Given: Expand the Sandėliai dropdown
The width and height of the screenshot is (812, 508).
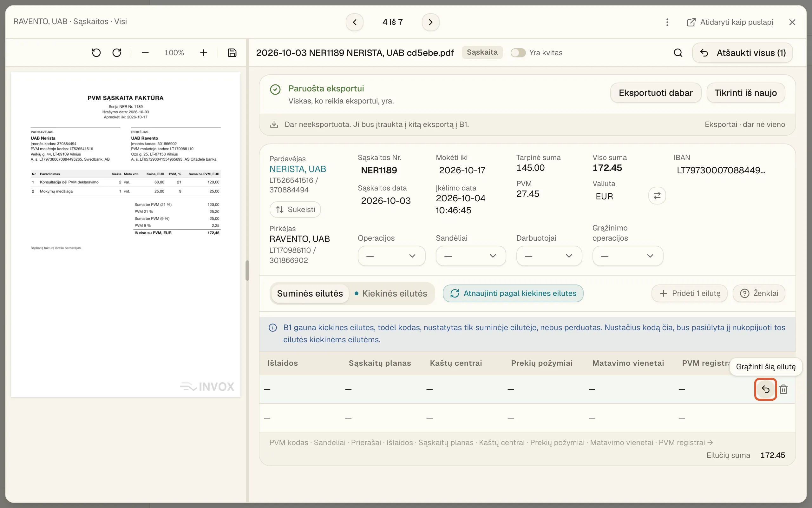Looking at the screenshot, I should pos(470,256).
